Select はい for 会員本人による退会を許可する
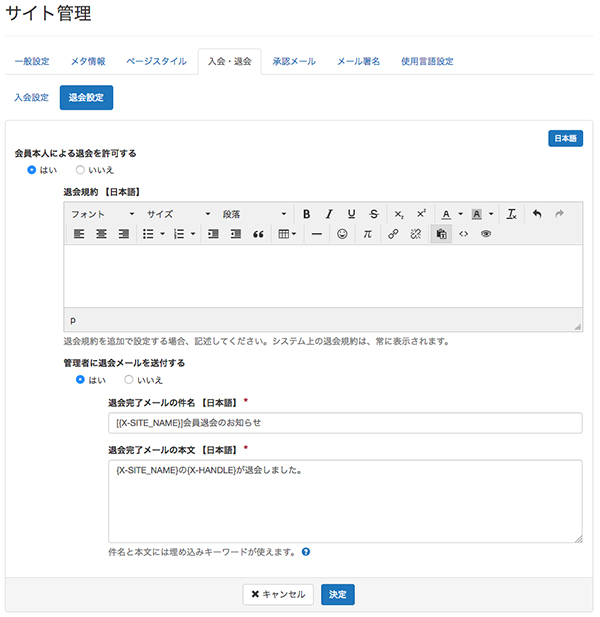 32,171
